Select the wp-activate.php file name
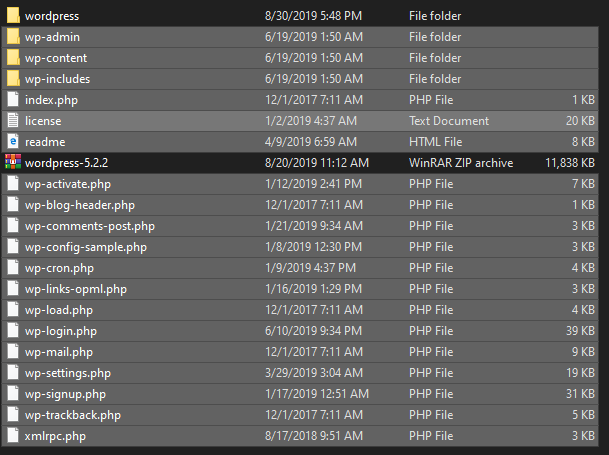 [68, 184]
